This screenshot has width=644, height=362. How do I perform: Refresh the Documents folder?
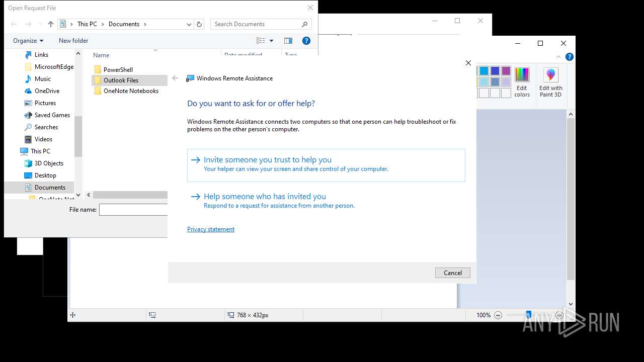point(199,24)
